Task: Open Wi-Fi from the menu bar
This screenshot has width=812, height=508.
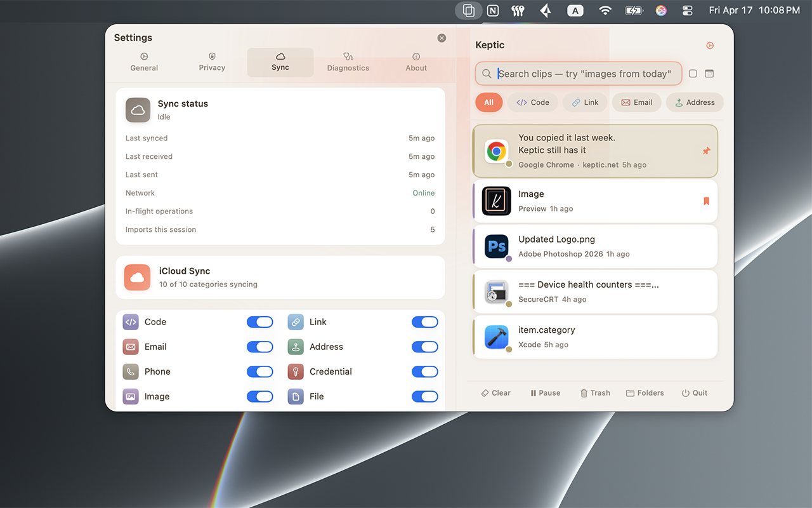Action: point(605,11)
